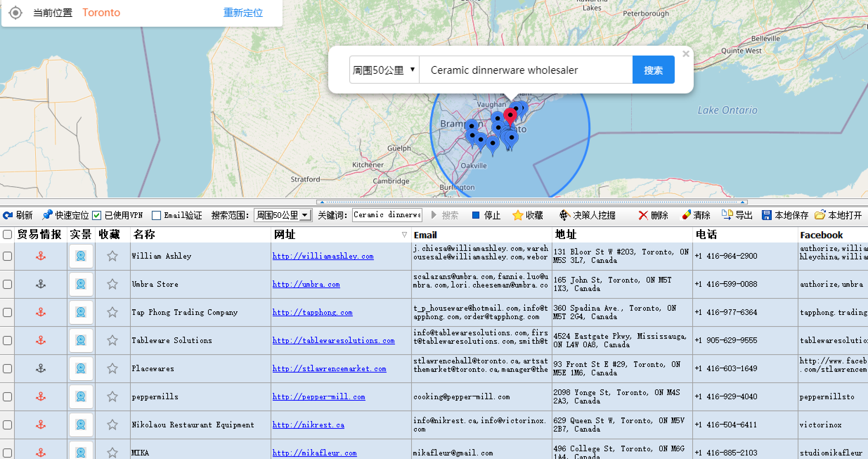Click William Ashley's red anchor trade icon
Viewport: 868px width, 459px height.
coord(41,256)
